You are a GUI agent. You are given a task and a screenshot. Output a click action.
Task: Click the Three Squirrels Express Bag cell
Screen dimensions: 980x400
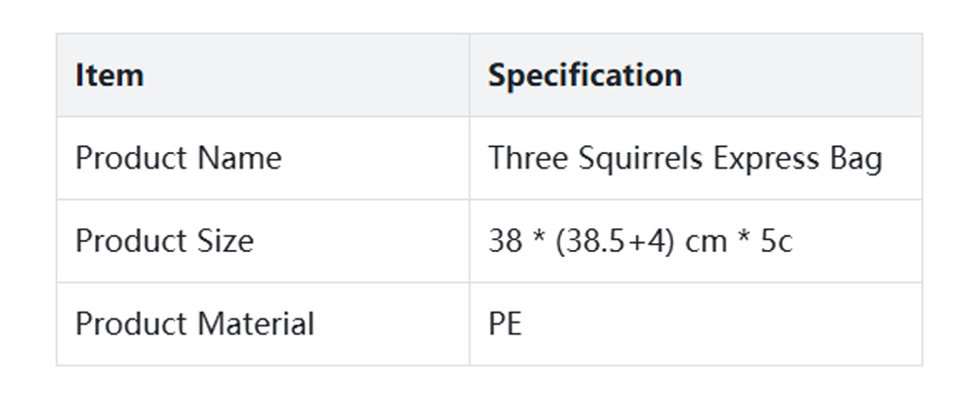click(x=685, y=158)
